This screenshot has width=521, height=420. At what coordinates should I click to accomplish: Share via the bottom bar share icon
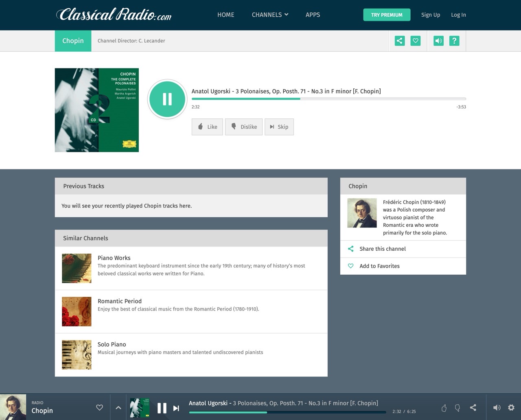[473, 407]
